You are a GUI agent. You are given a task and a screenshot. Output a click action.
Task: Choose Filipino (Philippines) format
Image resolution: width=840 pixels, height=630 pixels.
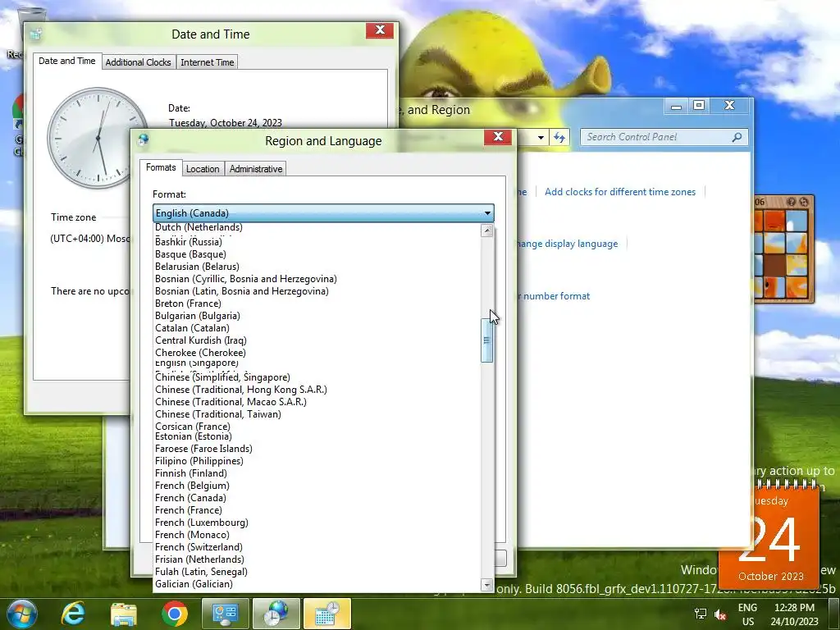tap(199, 461)
